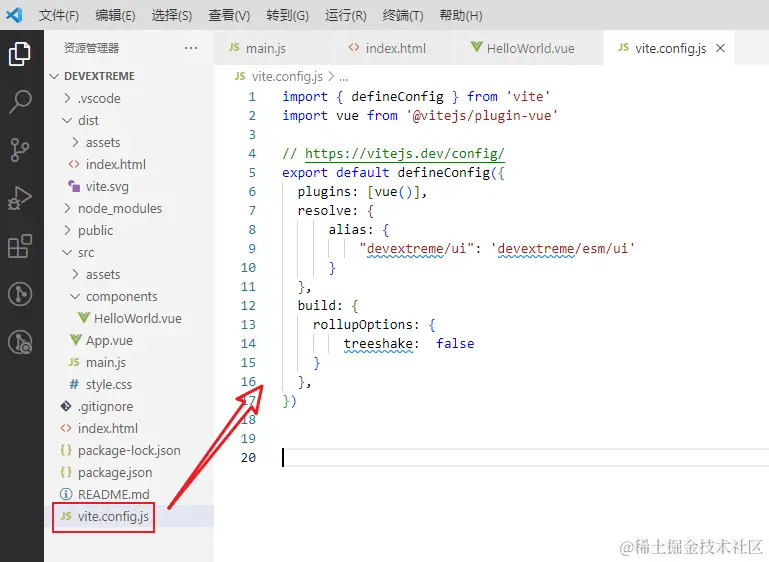Click the 'defineConfig' call on line 5
The image size is (769, 562).
[x=443, y=173]
